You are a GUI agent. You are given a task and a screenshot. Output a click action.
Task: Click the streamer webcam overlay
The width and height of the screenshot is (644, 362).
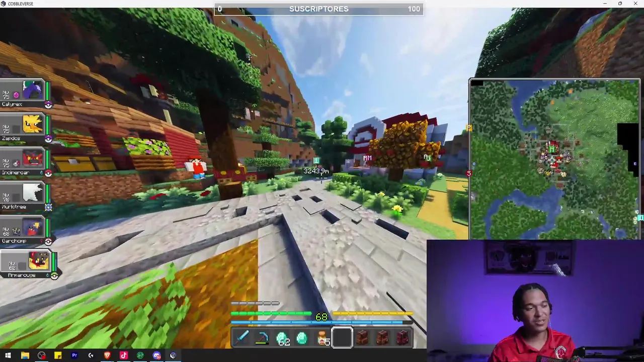click(x=535, y=301)
